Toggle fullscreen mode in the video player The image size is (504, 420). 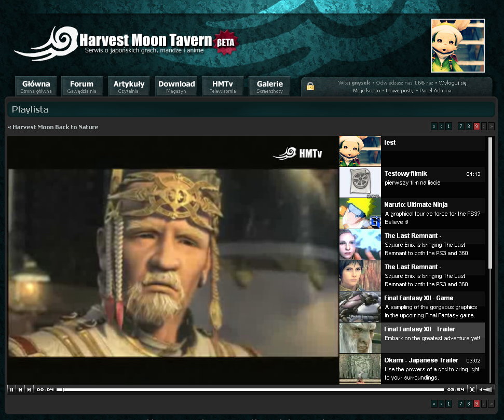click(x=472, y=389)
